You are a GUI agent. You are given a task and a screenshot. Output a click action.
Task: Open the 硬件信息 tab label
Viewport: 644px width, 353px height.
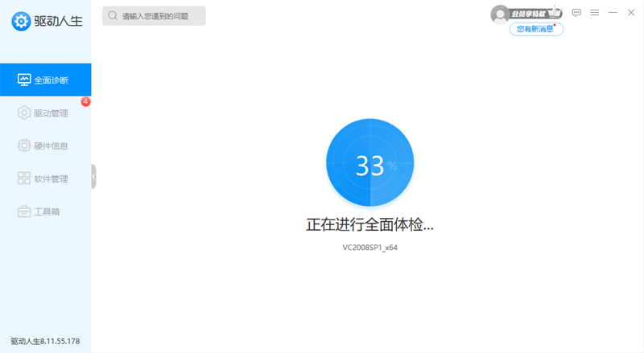[x=51, y=146]
